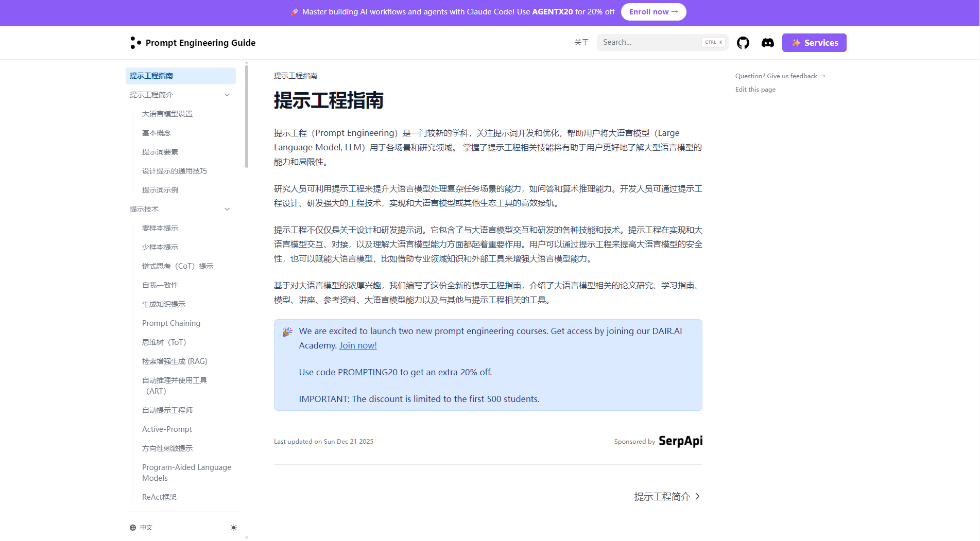Select Prompt Chaining in the sidebar
The height and width of the screenshot is (541, 980).
(171, 323)
